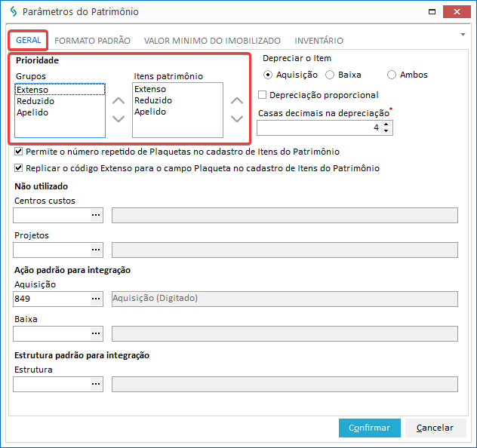Select the Baixa radio button
The height and width of the screenshot is (448, 477).
tap(330, 75)
